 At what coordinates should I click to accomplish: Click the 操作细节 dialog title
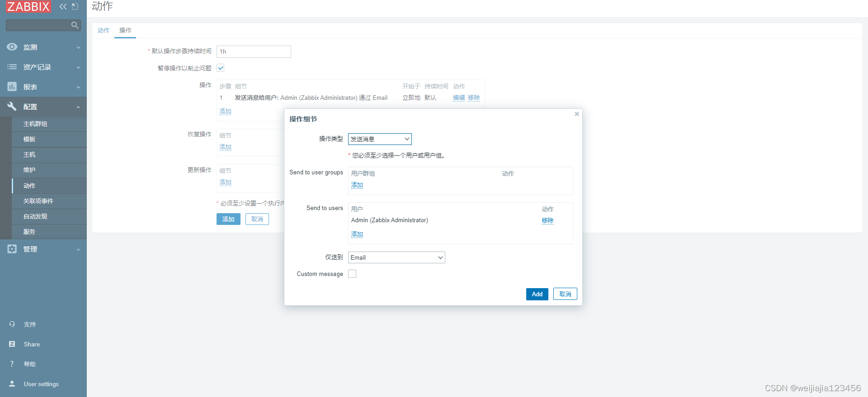point(303,119)
